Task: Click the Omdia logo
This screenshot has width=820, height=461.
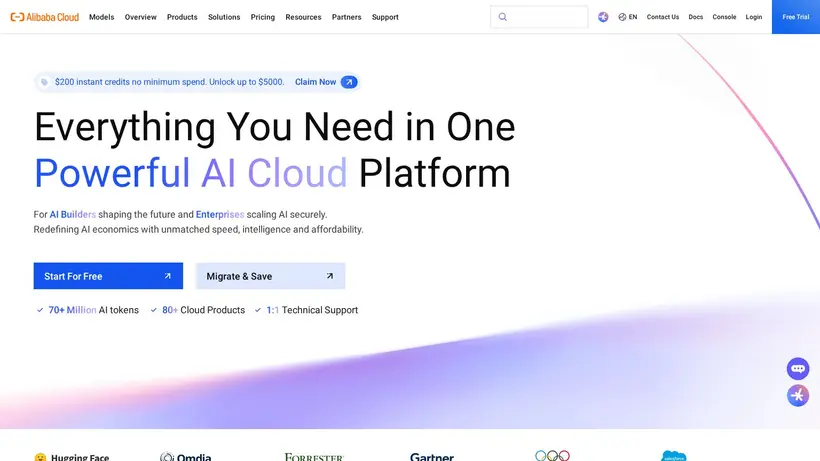Action: pyautogui.click(x=186, y=456)
